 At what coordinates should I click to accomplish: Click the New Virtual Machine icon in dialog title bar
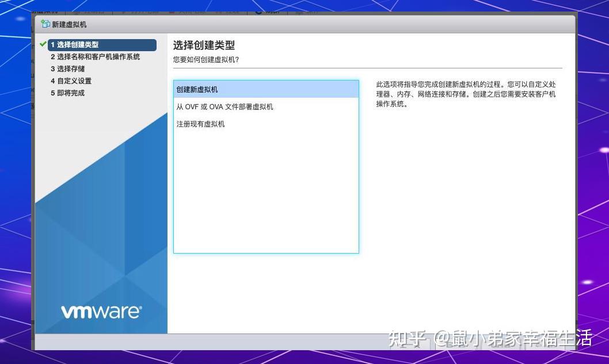[x=45, y=25]
